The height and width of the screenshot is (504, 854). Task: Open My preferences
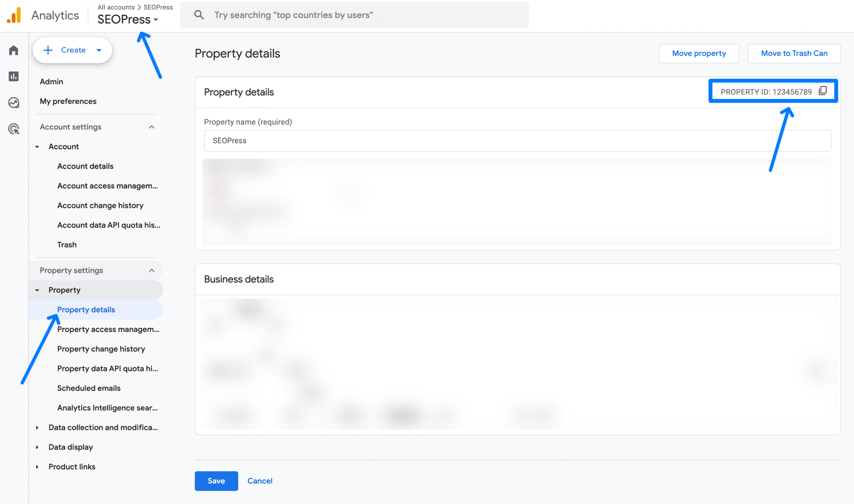pyautogui.click(x=68, y=101)
